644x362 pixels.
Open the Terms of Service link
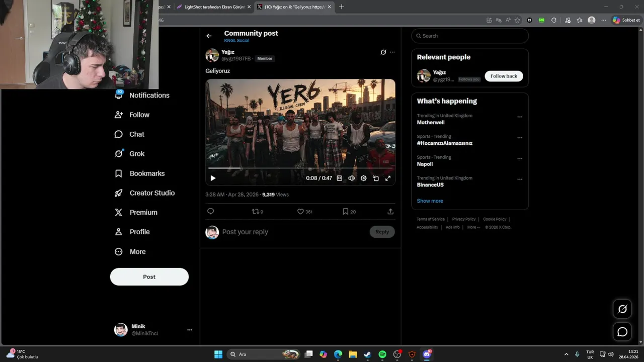431,219
